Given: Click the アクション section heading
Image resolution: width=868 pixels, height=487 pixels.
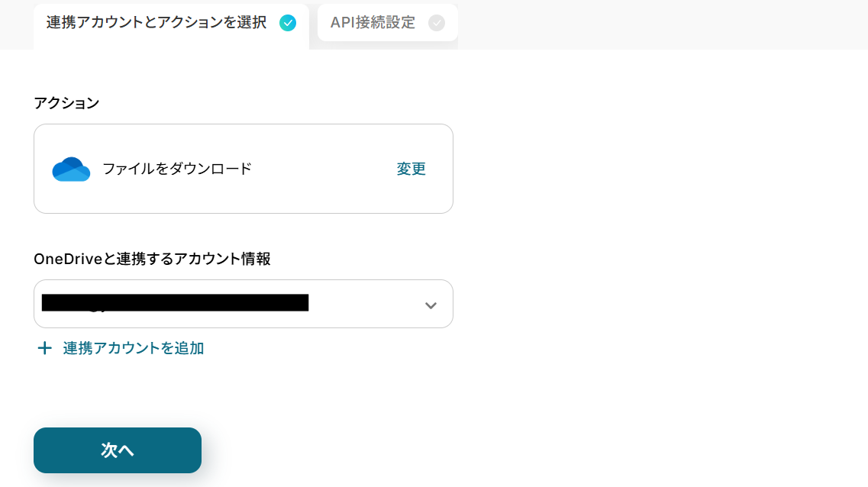Looking at the screenshot, I should point(66,103).
